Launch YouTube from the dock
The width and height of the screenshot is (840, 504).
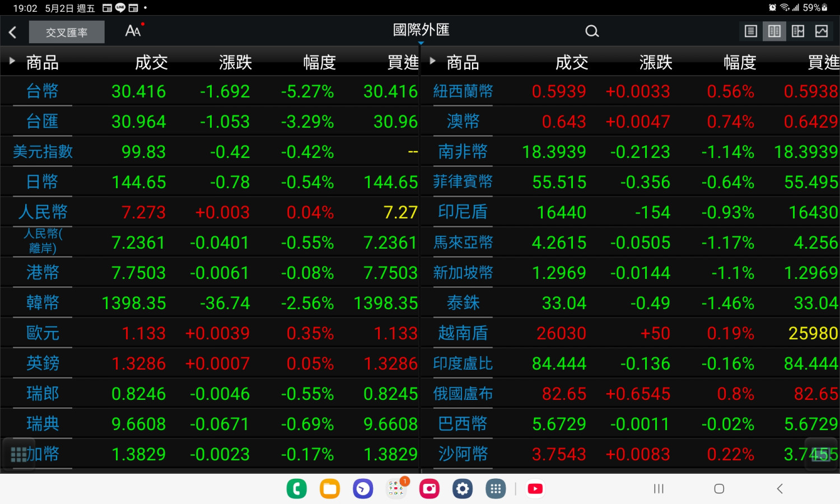click(535, 489)
